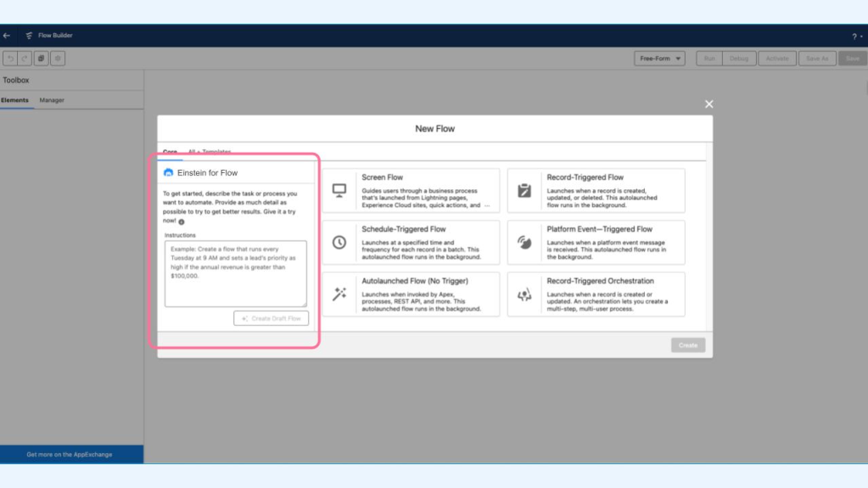Screen dimensions: 868x488
Task: Click the Einstein for Flow heading text
Action: (x=207, y=173)
